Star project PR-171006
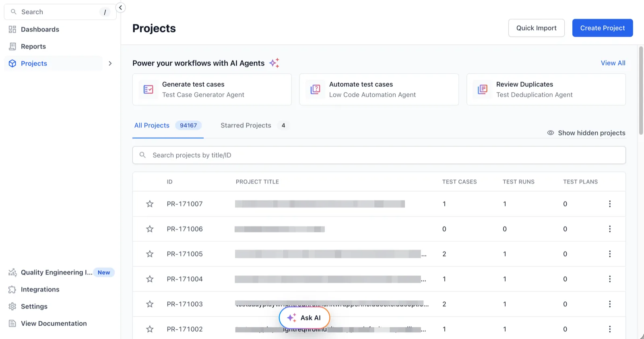The width and height of the screenshot is (644, 339). tap(150, 229)
